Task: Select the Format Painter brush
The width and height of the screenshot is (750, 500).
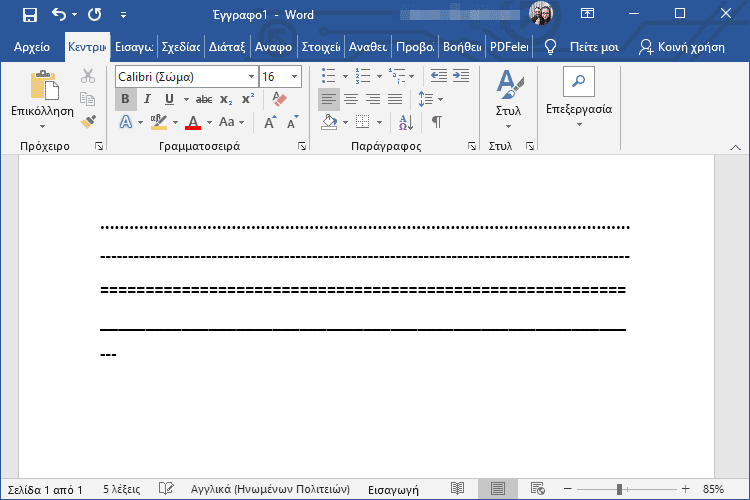Action: [x=88, y=122]
